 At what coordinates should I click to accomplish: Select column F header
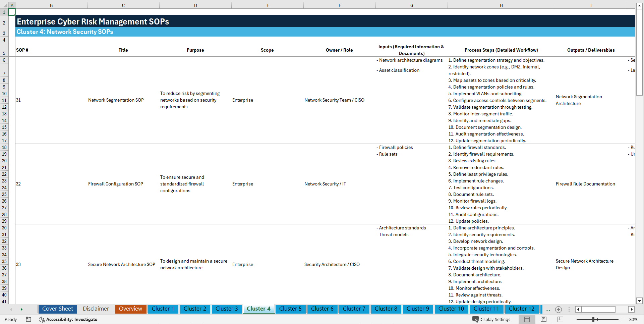(340, 5)
